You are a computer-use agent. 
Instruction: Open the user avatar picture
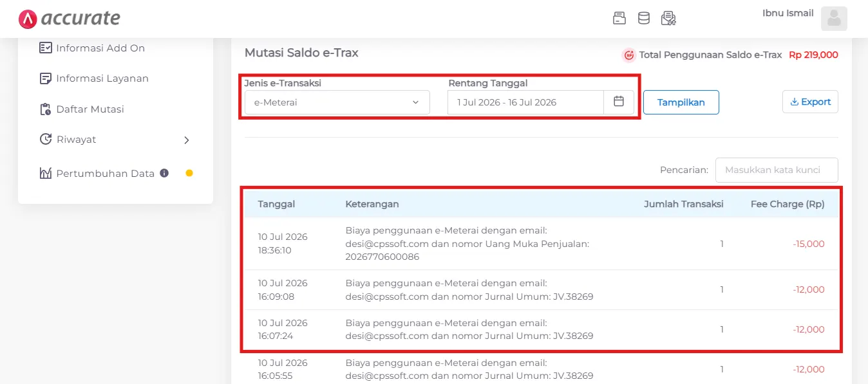834,19
